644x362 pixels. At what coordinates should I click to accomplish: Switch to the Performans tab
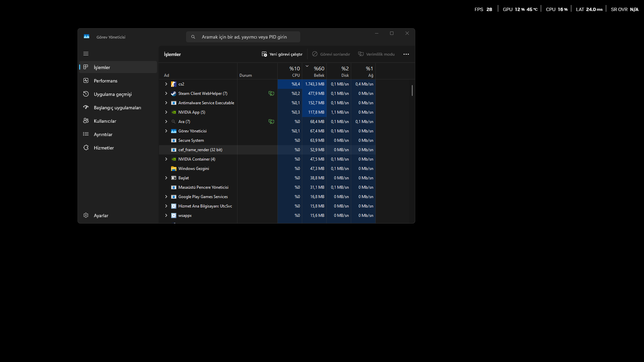[x=118, y=81]
